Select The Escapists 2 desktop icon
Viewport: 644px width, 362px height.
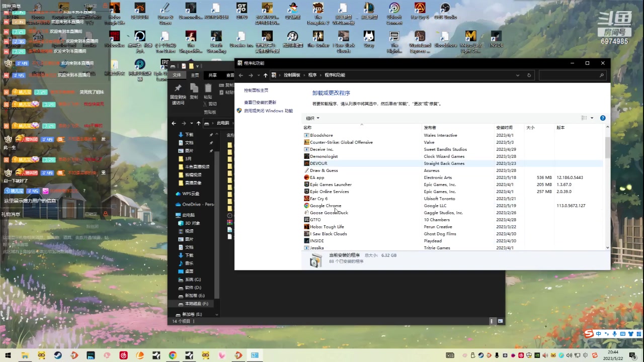pos(318,13)
